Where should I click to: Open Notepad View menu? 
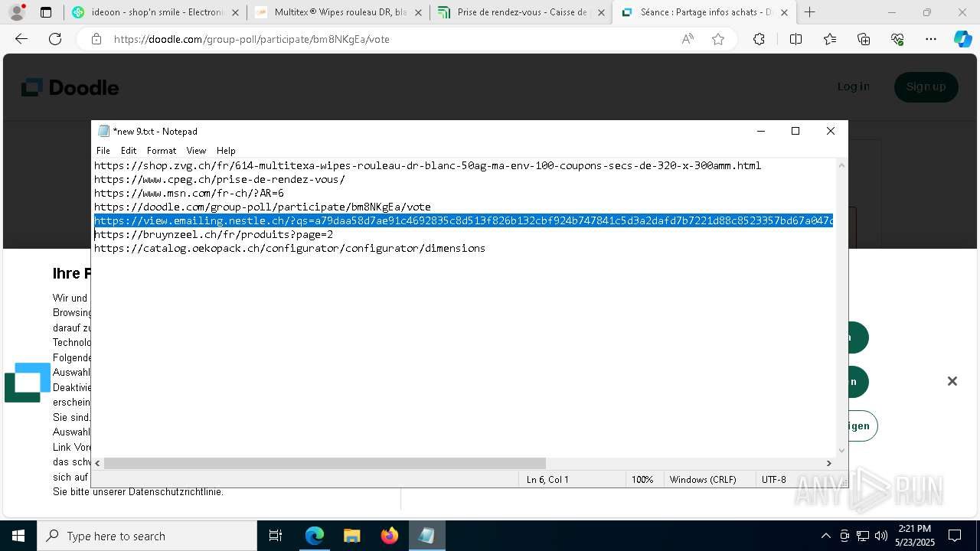[196, 151]
